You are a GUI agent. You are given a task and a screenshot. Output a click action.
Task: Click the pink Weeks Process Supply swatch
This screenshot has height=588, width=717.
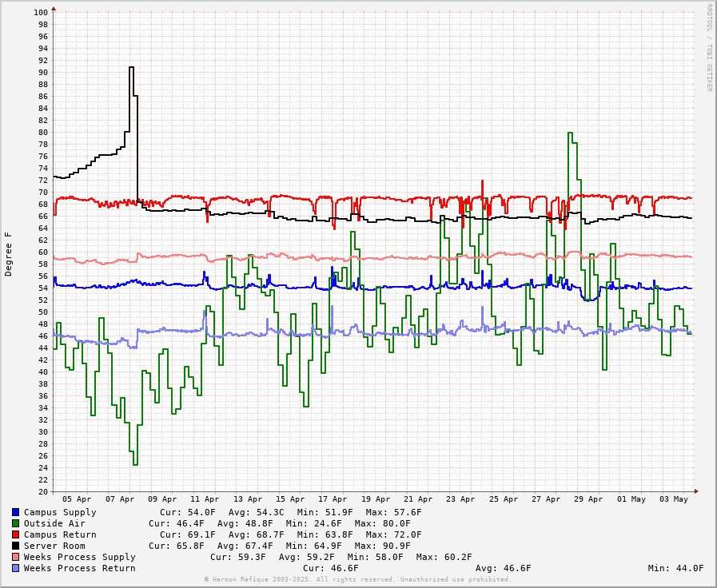15,557
